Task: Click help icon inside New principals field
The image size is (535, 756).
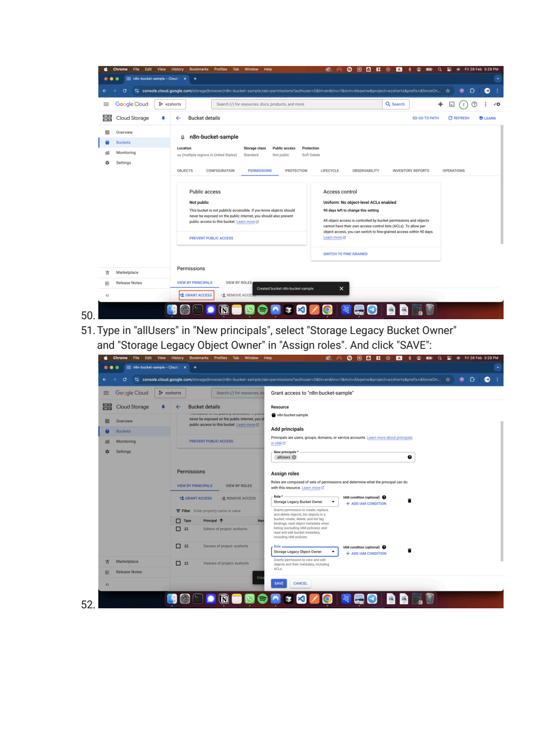Action: pos(409,457)
